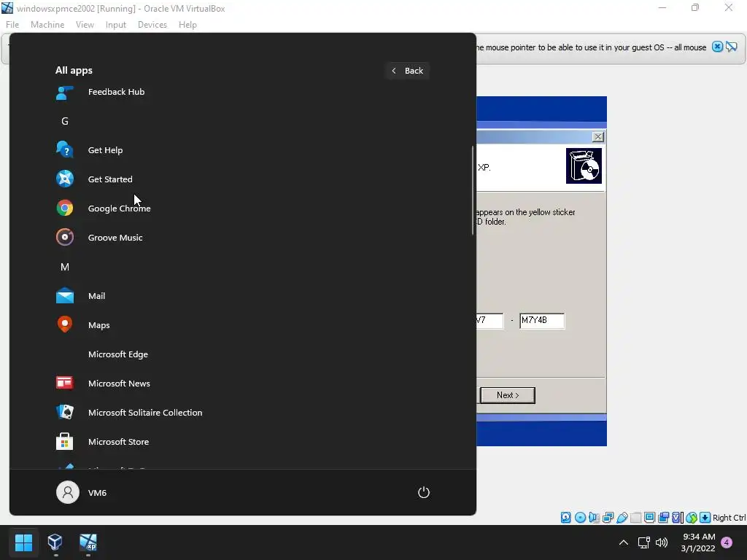Screen dimensions: 747x560
Task: Open the Start menu power options
Action: coord(424,492)
